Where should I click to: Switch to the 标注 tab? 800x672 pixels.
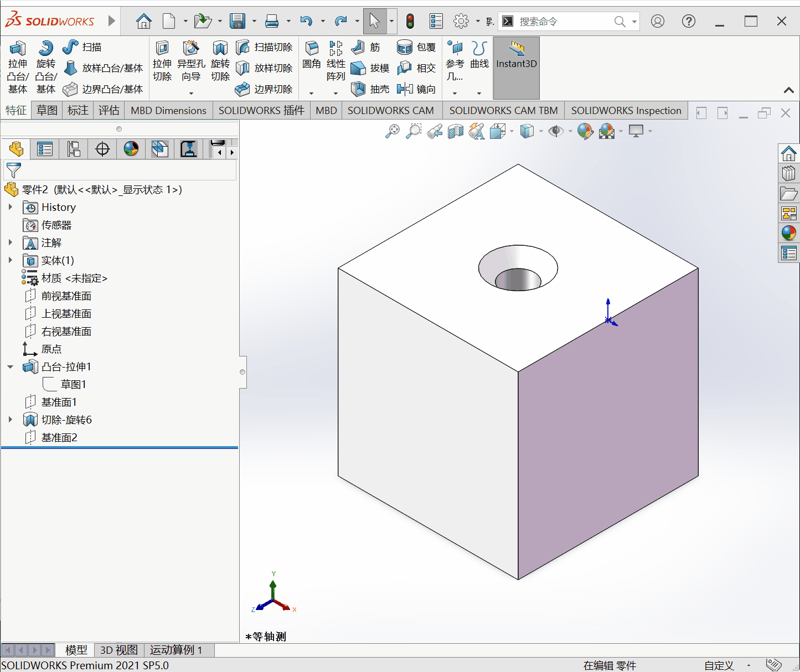coord(78,111)
